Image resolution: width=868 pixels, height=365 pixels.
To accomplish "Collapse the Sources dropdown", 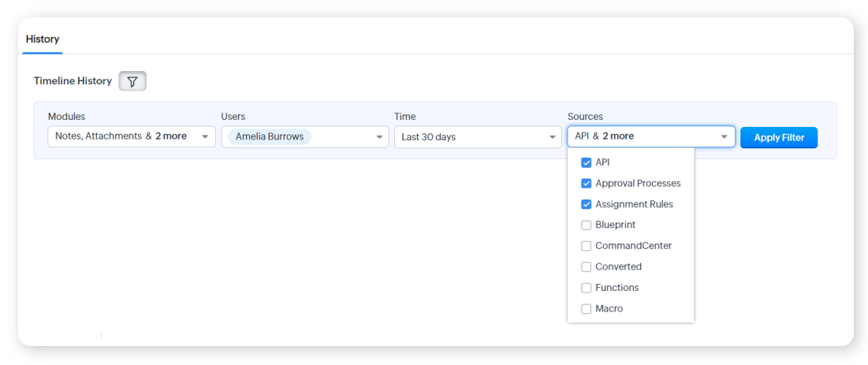I will pyautogui.click(x=651, y=136).
